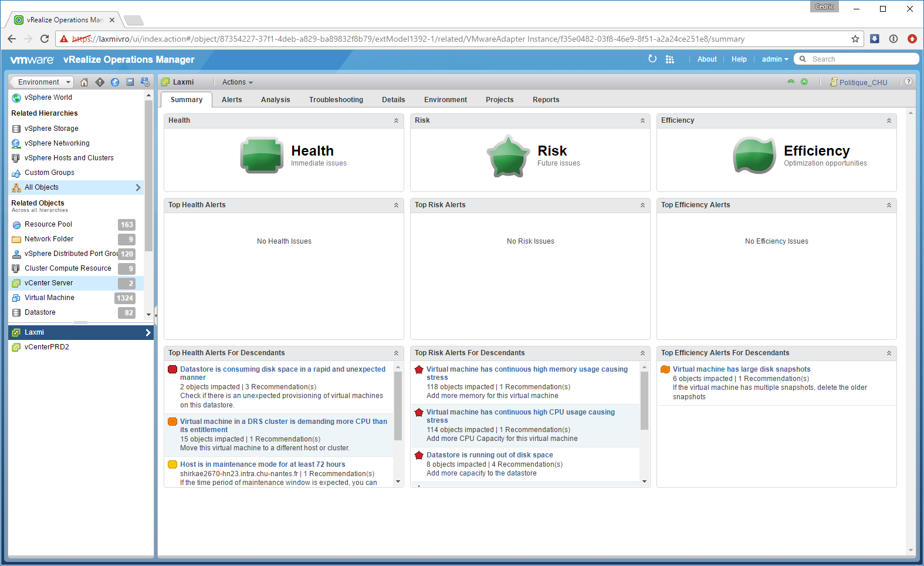Image resolution: width=924 pixels, height=566 pixels.
Task: Open the Administration people-gear icon
Action: [x=145, y=82]
